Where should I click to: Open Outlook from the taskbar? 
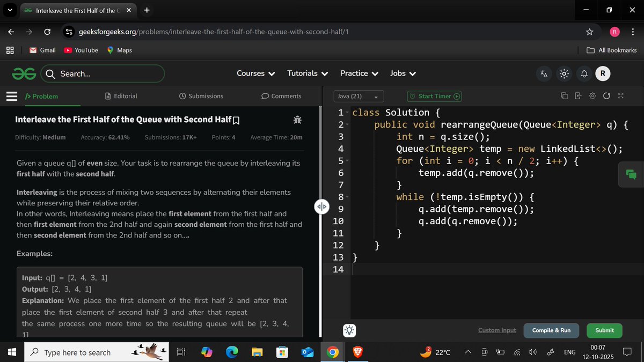pos(308,352)
